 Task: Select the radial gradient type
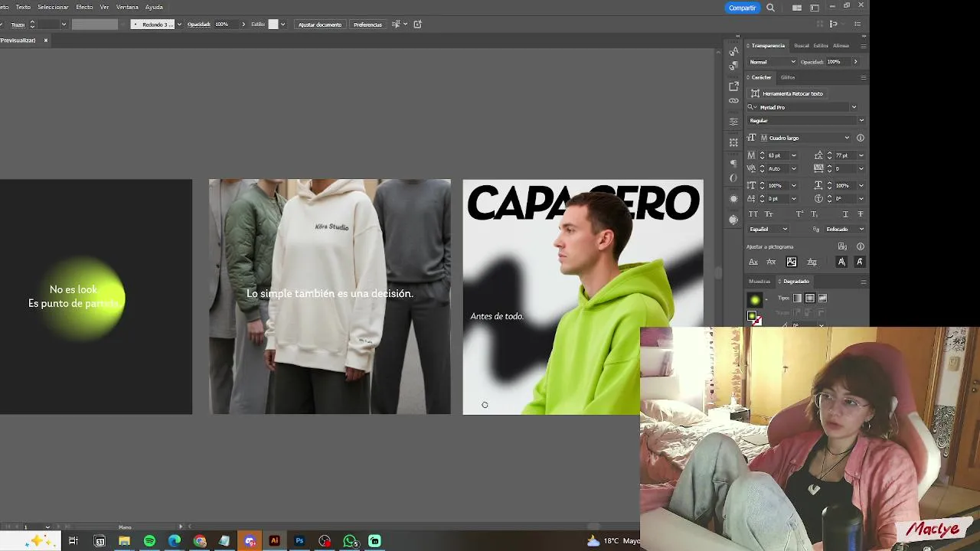pyautogui.click(x=810, y=298)
